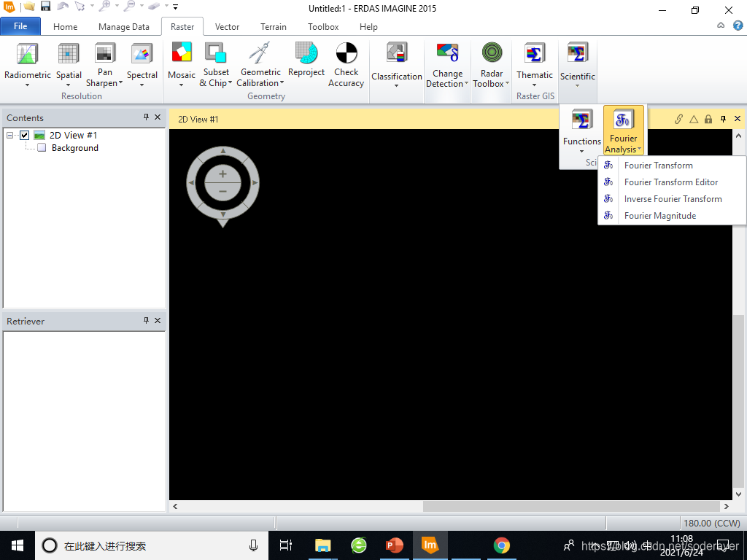Screen dimensions: 747x560
Task: Switch to the Toolbox ribbon tab
Action: [323, 27]
